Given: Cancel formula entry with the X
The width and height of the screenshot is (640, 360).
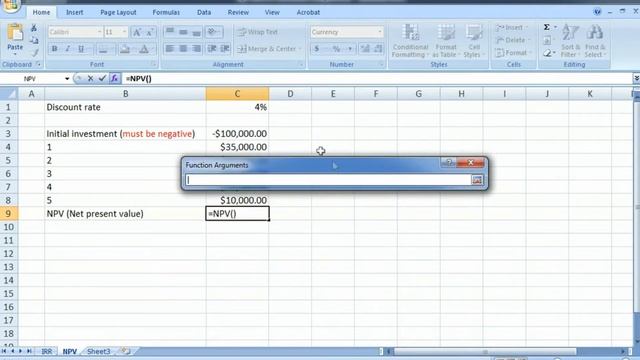Looking at the screenshot, I should [90, 78].
